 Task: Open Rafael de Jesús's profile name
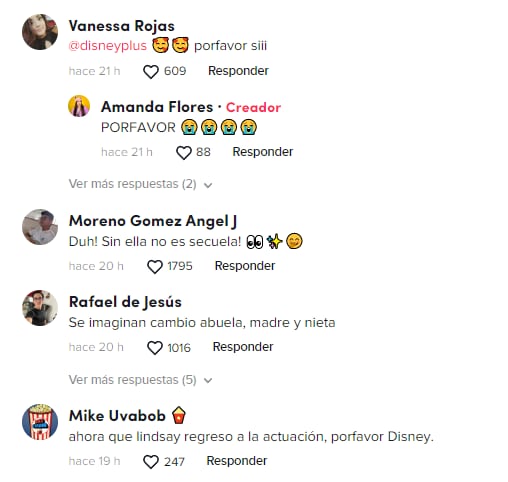(x=125, y=302)
